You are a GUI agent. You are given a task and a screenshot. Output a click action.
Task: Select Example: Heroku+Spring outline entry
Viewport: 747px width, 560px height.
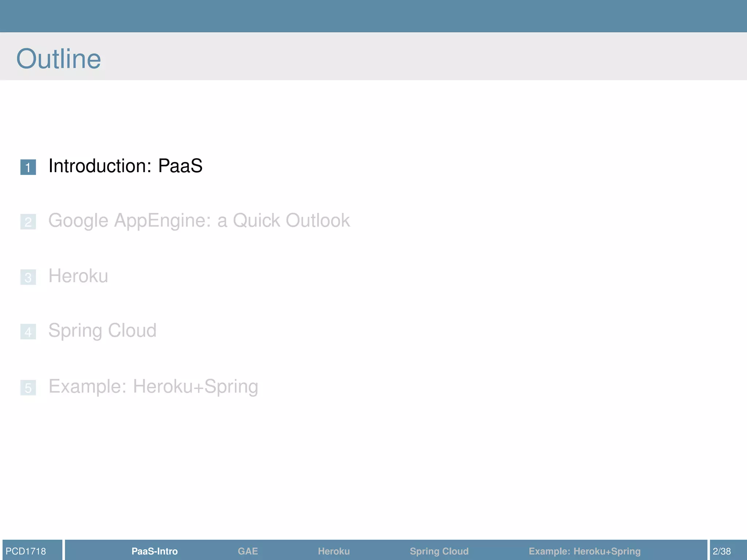pos(153,387)
